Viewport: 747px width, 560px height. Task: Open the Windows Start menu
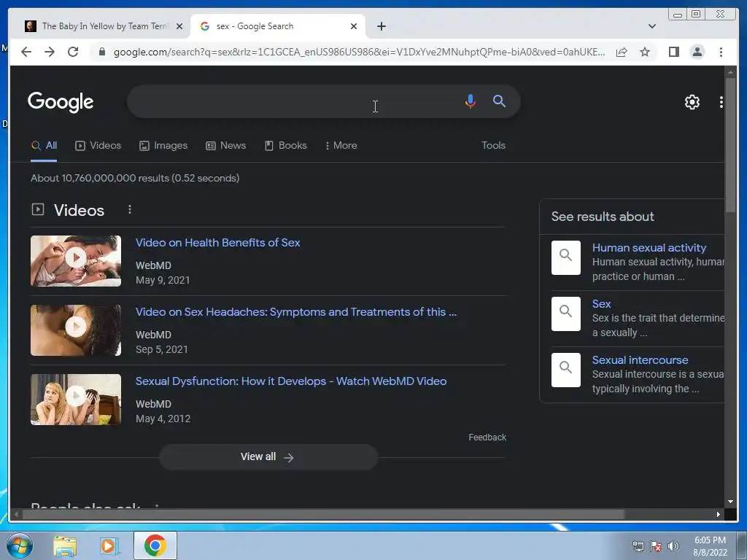20,545
